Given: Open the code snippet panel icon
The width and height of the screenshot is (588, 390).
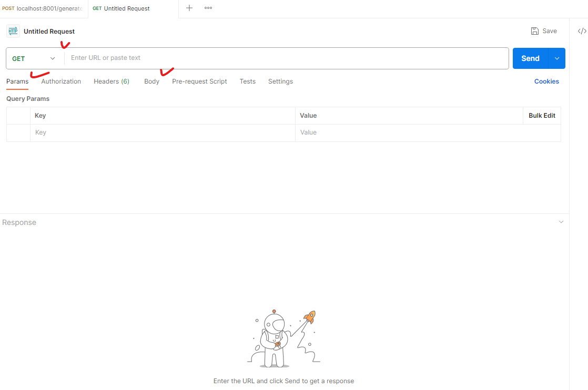Looking at the screenshot, I should (x=582, y=31).
